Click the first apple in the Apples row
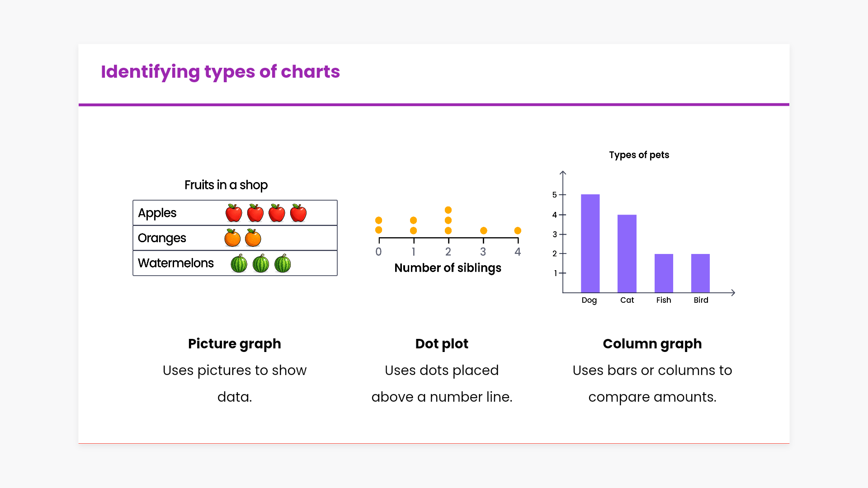868x488 pixels. tap(234, 213)
